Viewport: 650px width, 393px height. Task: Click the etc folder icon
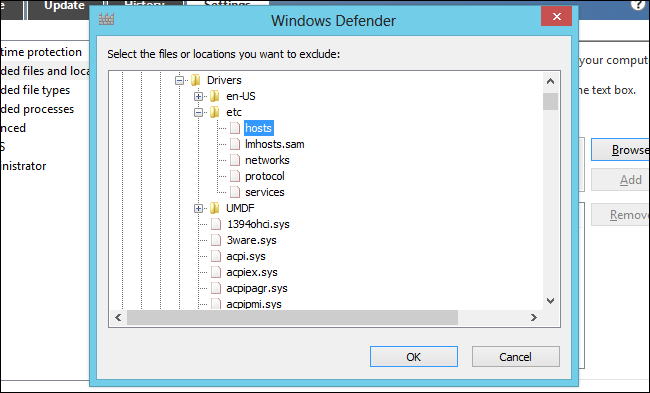coord(215,112)
